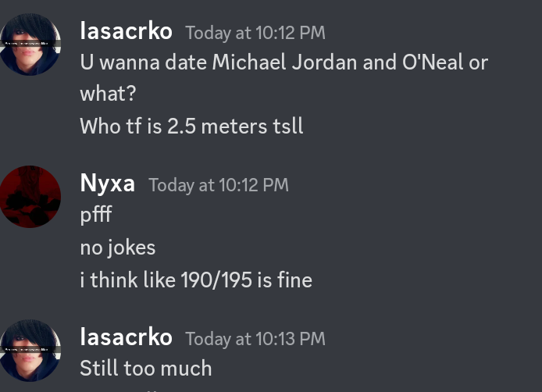The image size is (542, 392).
Task: Select the message 'U wanna date Michael Jordan'
Action: 283,78
